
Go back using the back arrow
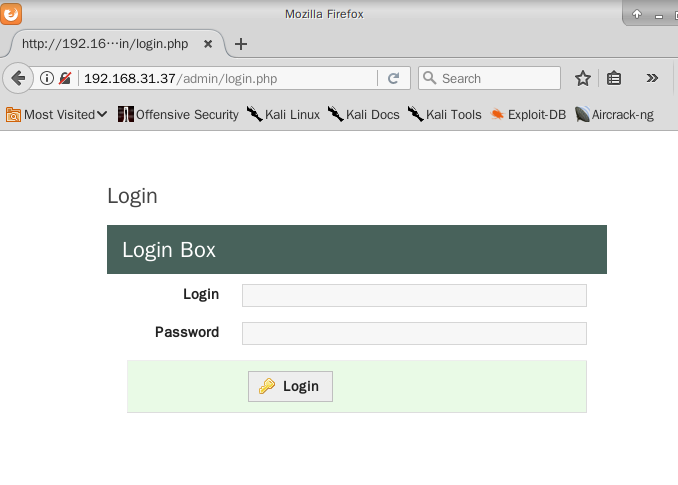pos(18,78)
